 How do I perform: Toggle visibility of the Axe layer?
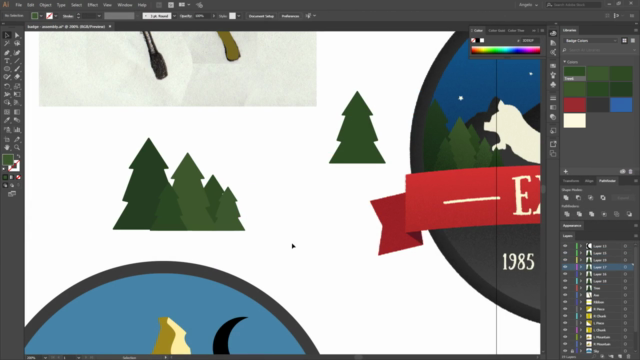pos(565,295)
